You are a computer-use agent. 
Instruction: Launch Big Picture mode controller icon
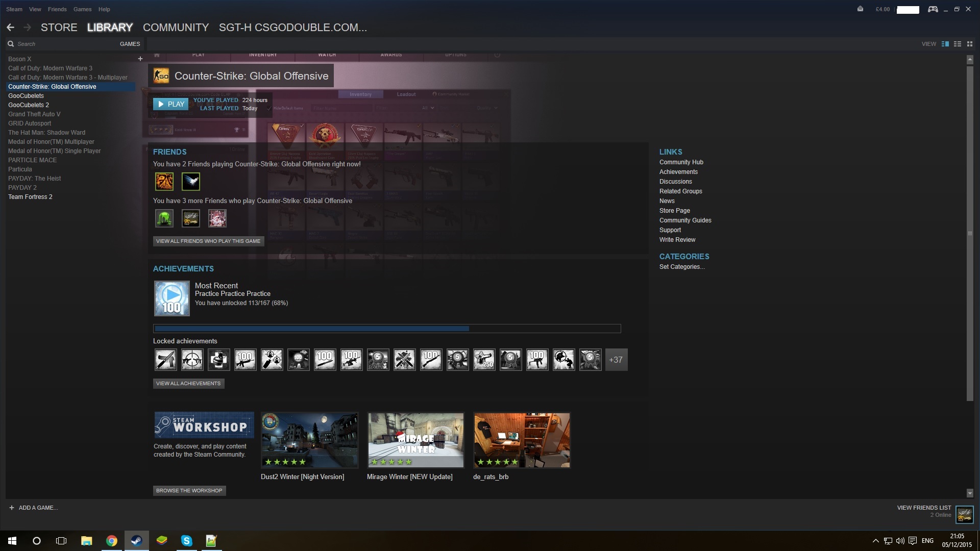pyautogui.click(x=933, y=9)
